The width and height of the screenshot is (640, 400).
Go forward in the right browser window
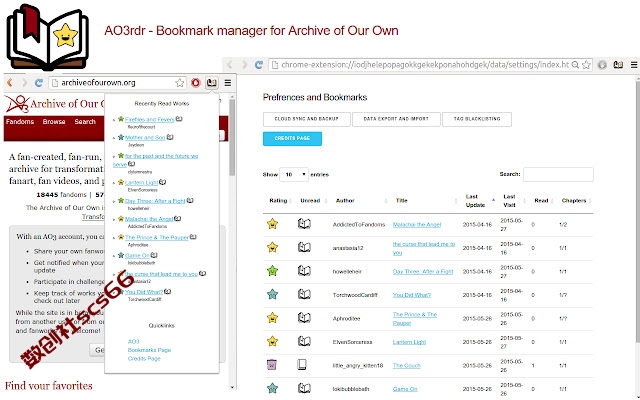pyautogui.click(x=244, y=64)
